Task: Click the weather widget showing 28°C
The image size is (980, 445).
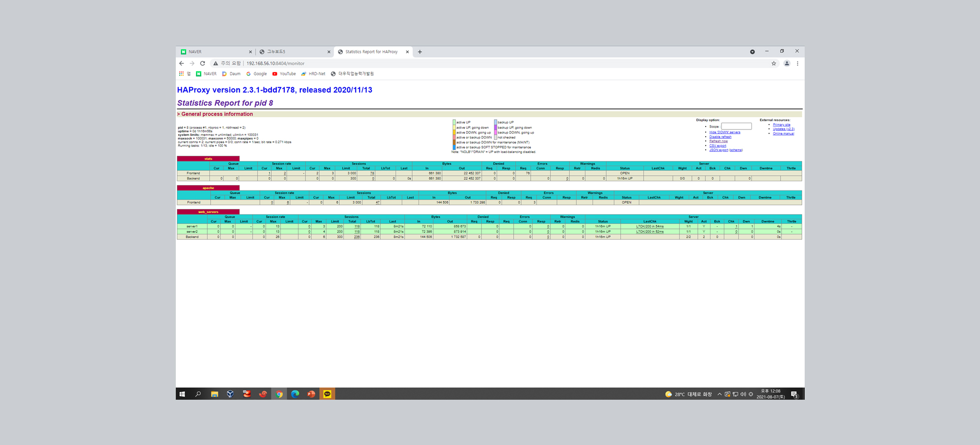Action: 688,394
